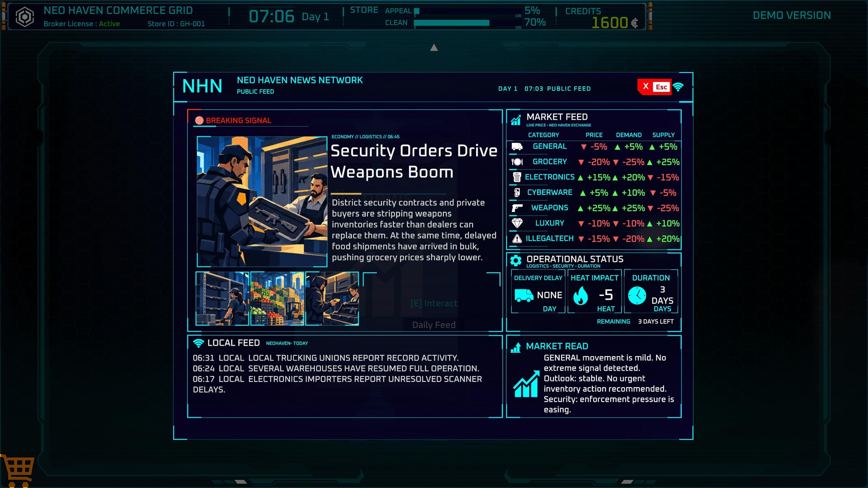
Task: Select the Electronics category icon
Action: [517, 177]
